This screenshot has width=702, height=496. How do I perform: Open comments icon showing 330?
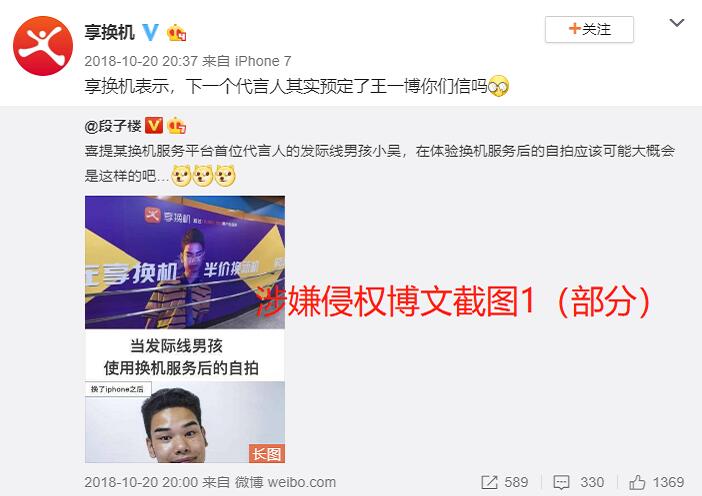click(561, 482)
